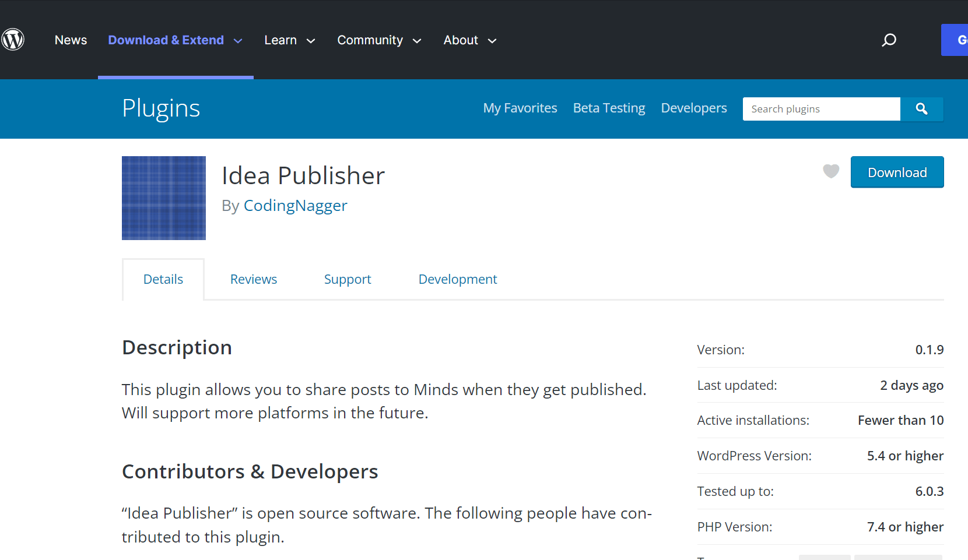968x560 pixels.
Task: Click the News menu item
Action: (71, 40)
